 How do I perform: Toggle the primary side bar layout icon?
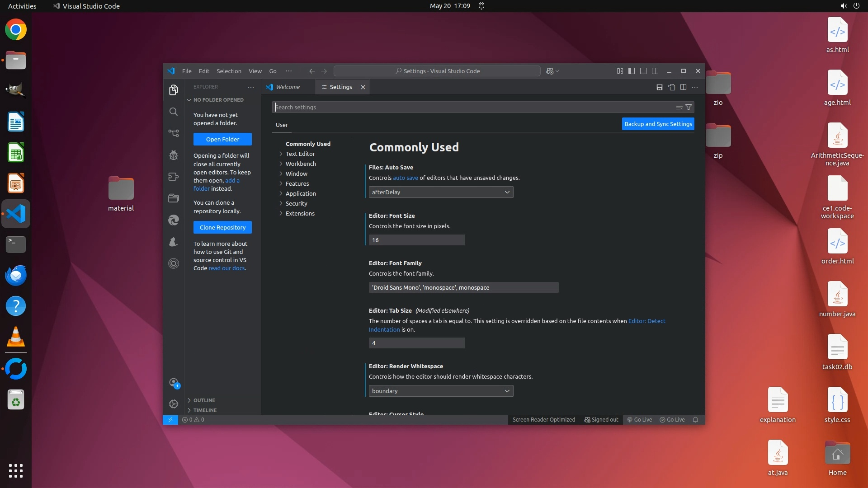point(632,71)
